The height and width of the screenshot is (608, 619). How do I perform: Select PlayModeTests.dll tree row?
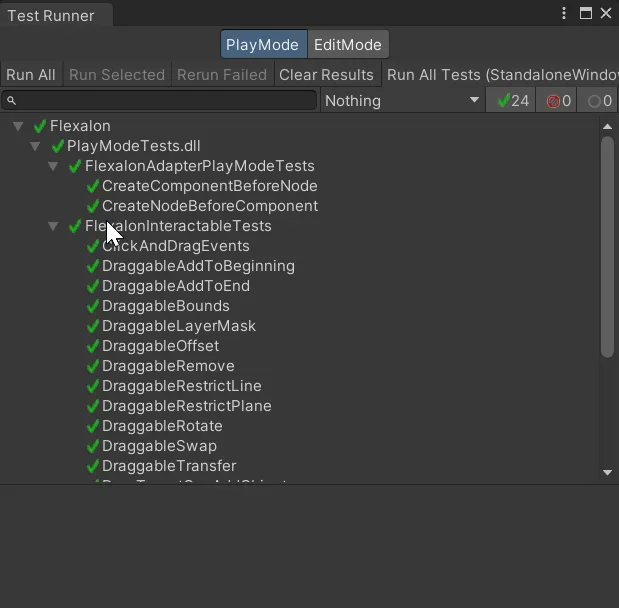tap(299, 146)
